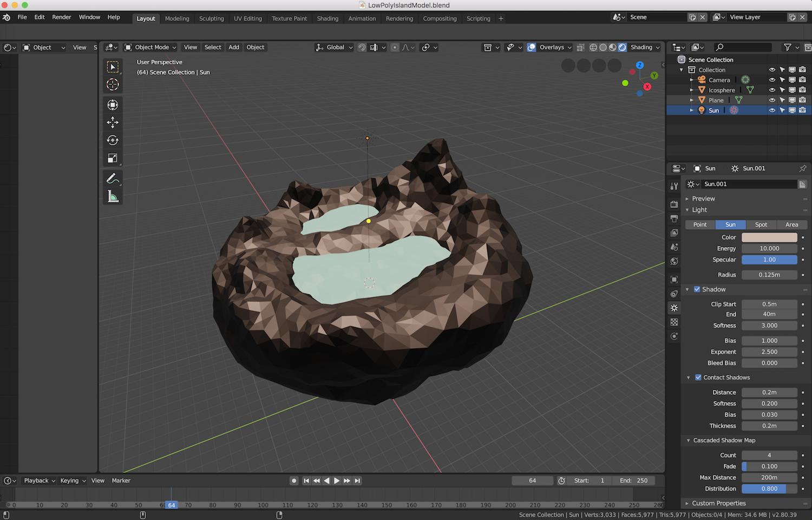Toggle X-ray display
The width and height of the screenshot is (812, 520).
(x=580, y=47)
